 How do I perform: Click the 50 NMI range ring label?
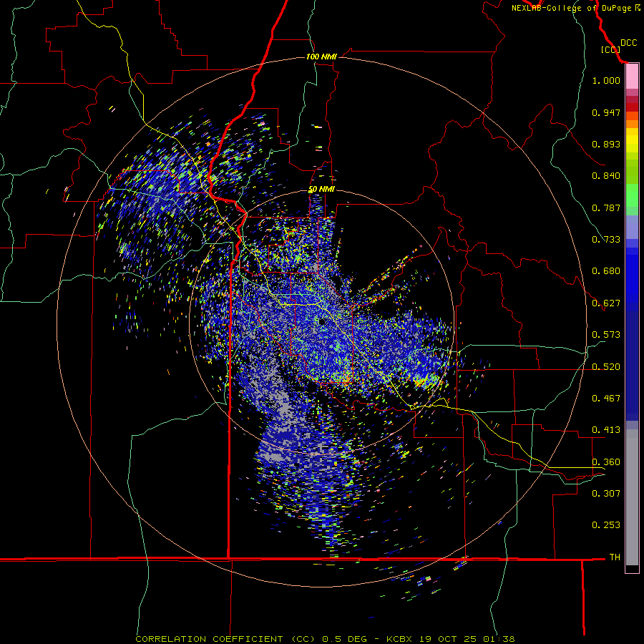(x=321, y=190)
